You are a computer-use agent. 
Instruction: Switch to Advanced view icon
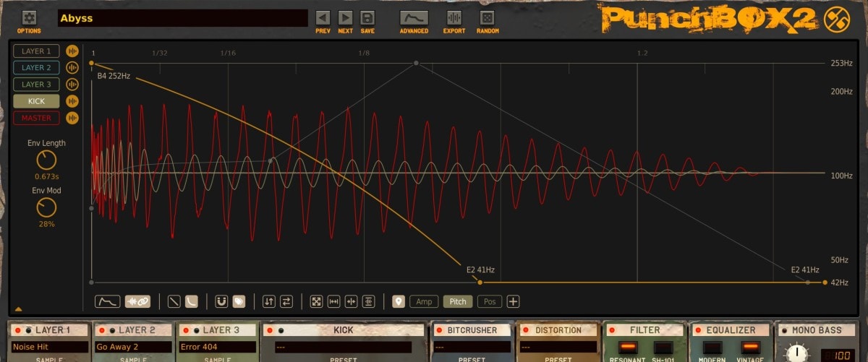coord(414,17)
